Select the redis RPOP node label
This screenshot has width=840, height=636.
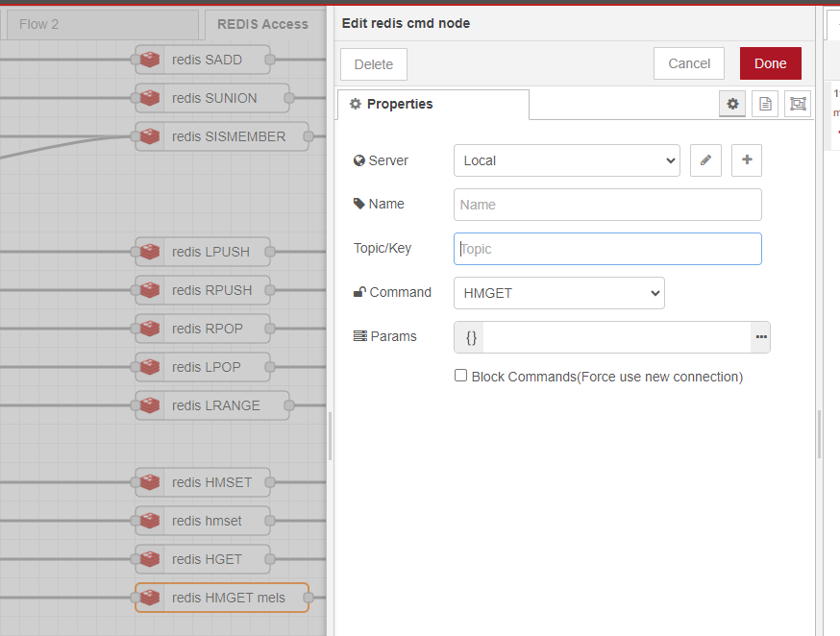(x=208, y=329)
